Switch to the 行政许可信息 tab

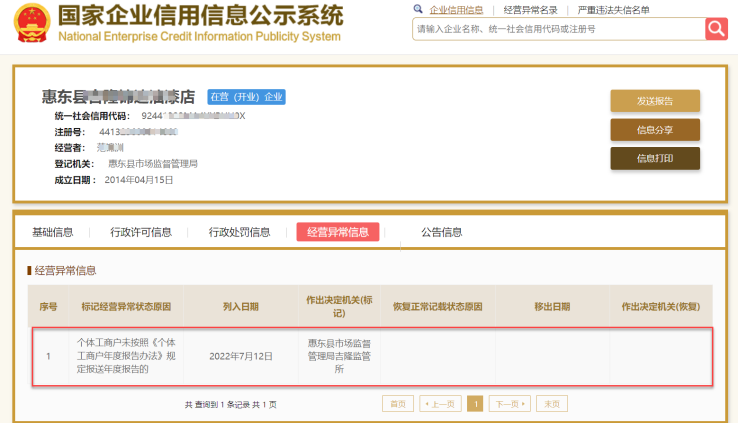point(141,232)
